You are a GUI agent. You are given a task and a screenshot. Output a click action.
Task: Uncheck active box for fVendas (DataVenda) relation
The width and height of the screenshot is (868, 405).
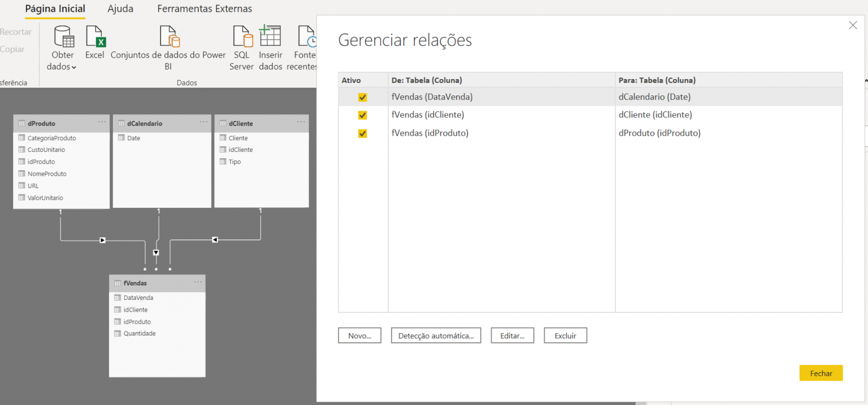pos(363,97)
